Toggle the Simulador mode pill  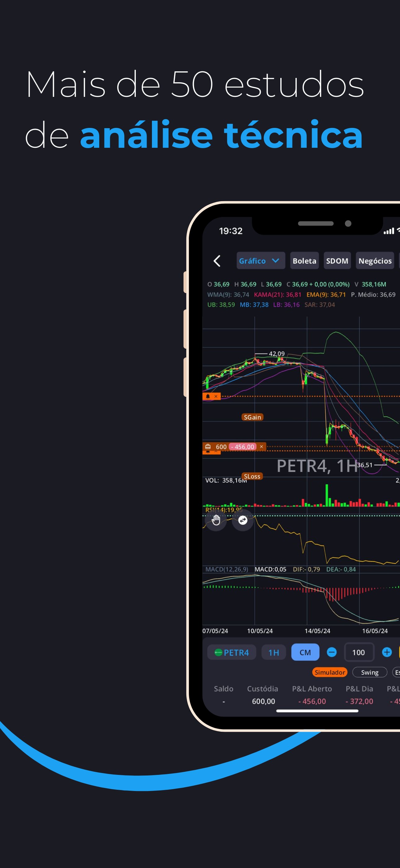(x=330, y=672)
